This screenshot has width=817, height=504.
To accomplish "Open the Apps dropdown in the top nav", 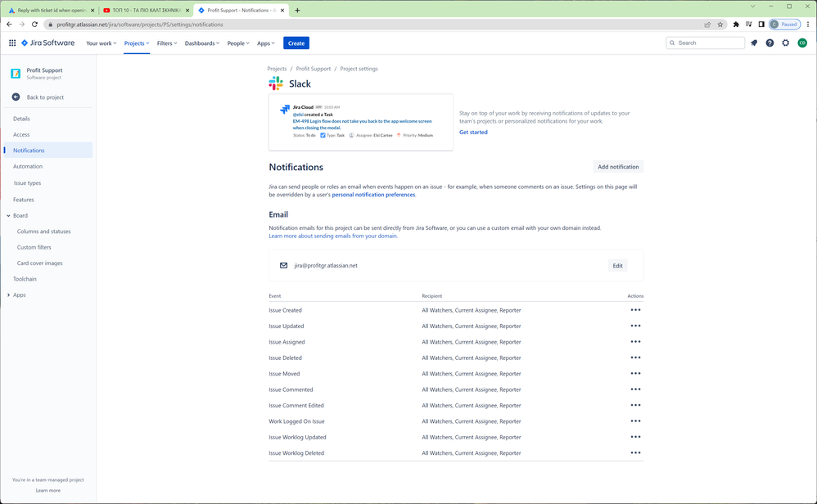I will click(x=266, y=43).
